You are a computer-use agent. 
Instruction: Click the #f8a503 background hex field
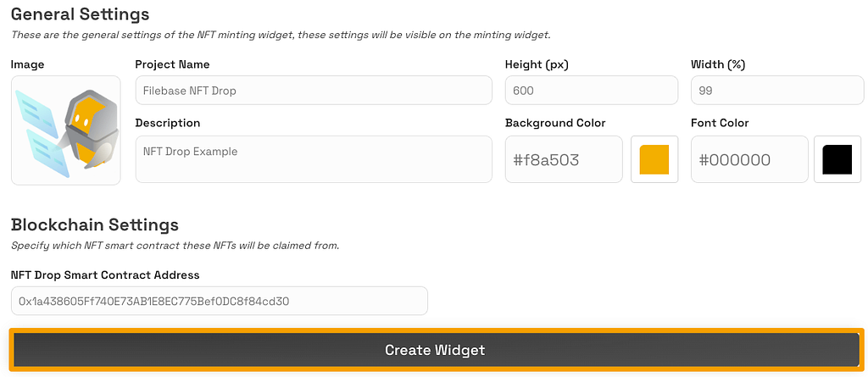tap(564, 159)
